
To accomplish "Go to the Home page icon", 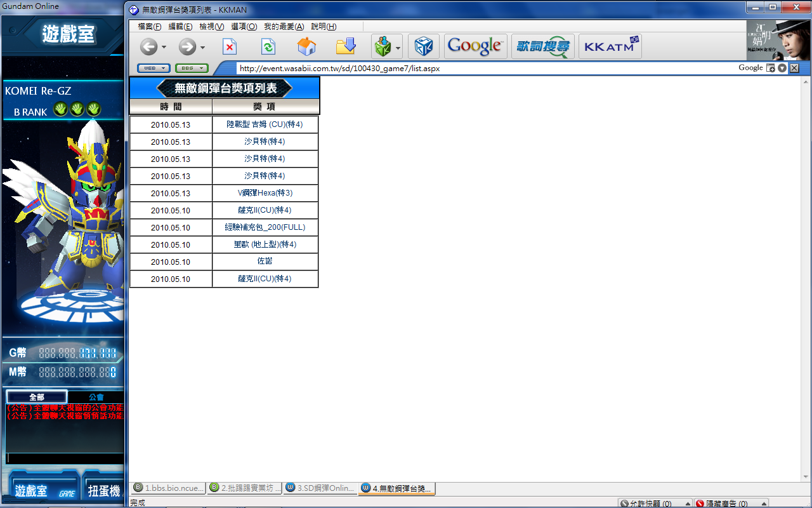I will coord(306,47).
